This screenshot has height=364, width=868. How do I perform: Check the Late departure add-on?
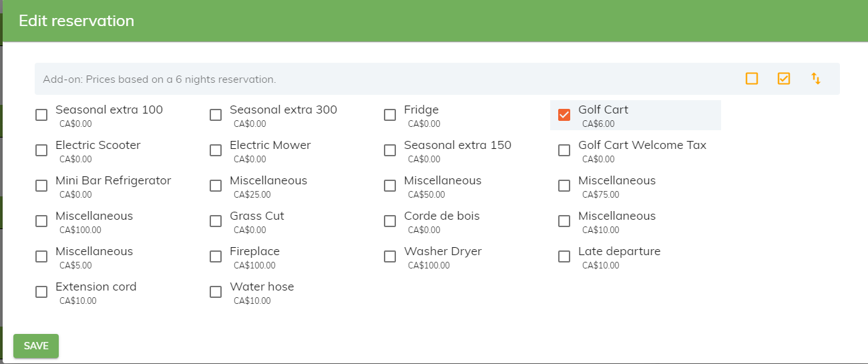[x=564, y=256]
